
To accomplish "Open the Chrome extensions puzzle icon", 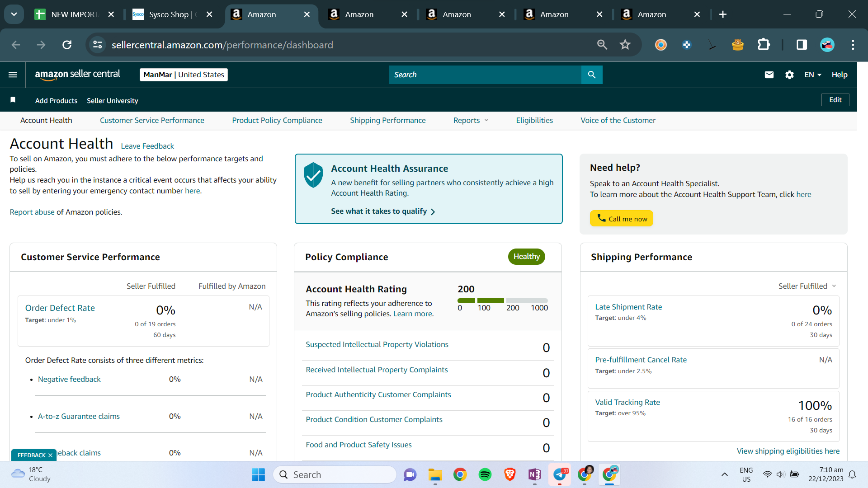I will [764, 45].
